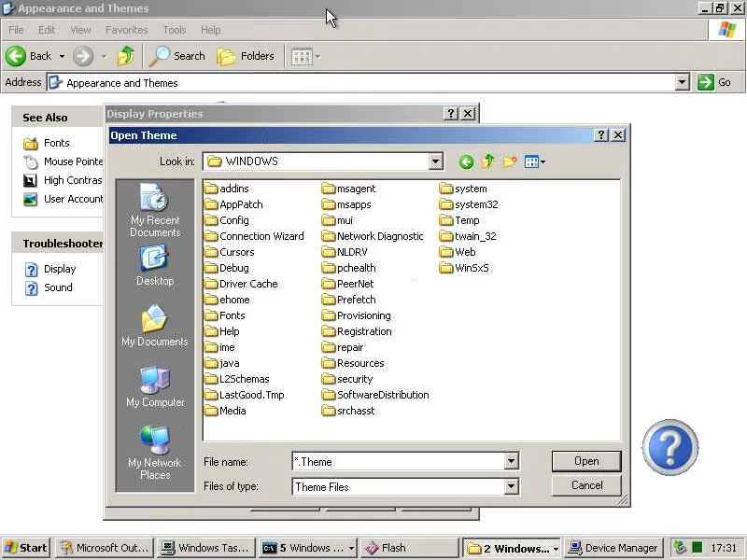
Task: Expand the Files of type dropdown
Action: pos(511,486)
